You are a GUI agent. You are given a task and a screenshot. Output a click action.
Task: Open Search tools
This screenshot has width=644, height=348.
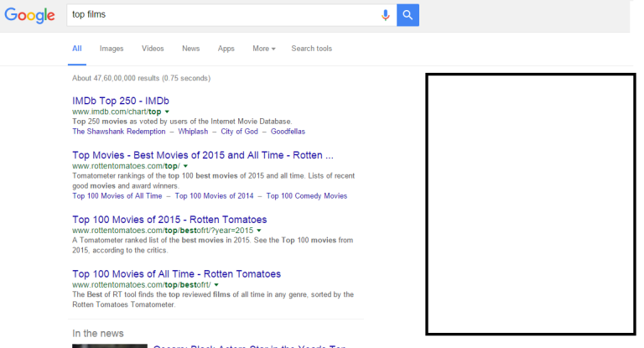point(312,49)
